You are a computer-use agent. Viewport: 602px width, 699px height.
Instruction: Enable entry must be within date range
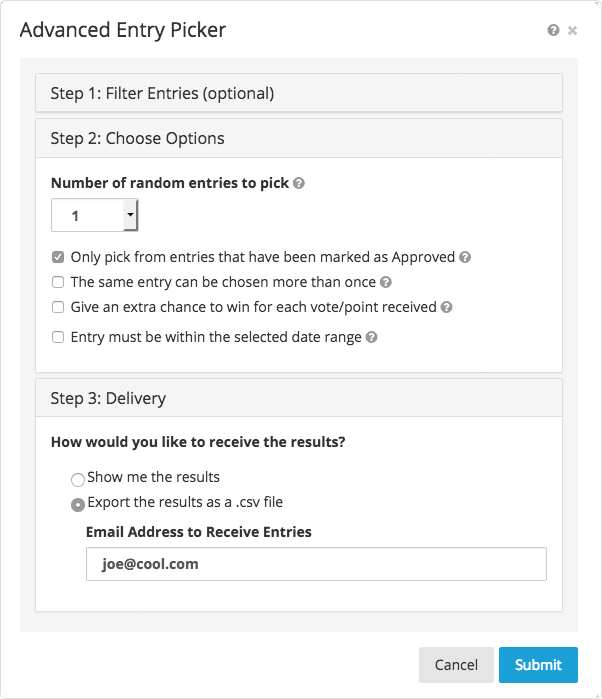tap(59, 338)
